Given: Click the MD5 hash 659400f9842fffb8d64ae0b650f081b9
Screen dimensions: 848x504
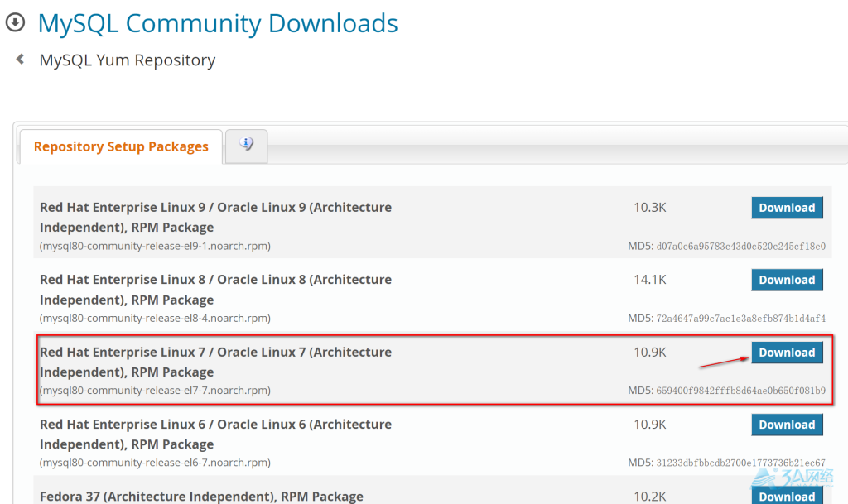Looking at the screenshot, I should [741, 391].
